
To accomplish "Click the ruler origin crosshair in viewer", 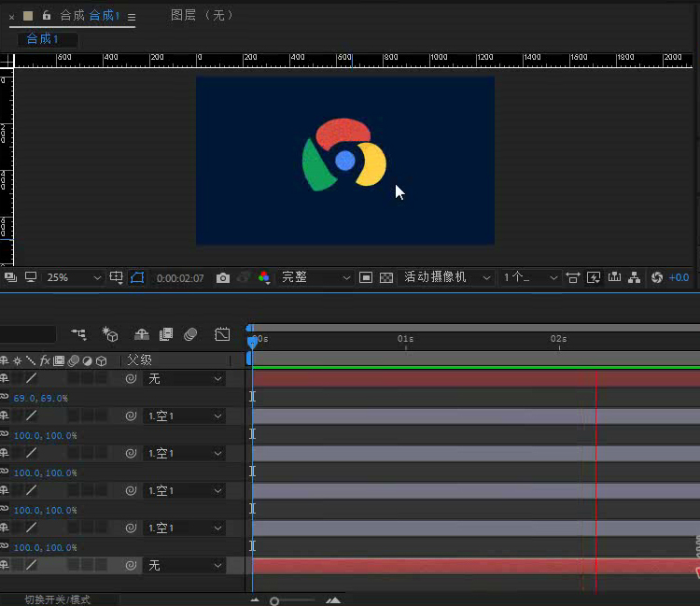I will click(7, 61).
